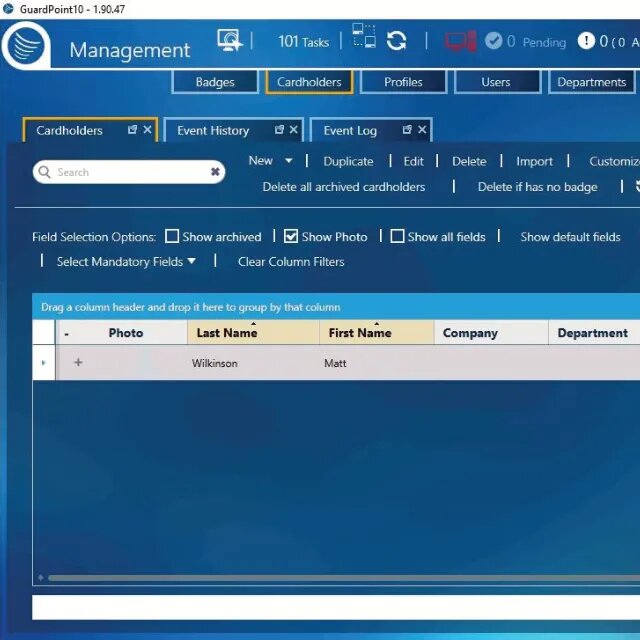Click the monitor cursor icon beside Tasks
640x640 pixels.
pos(229,40)
